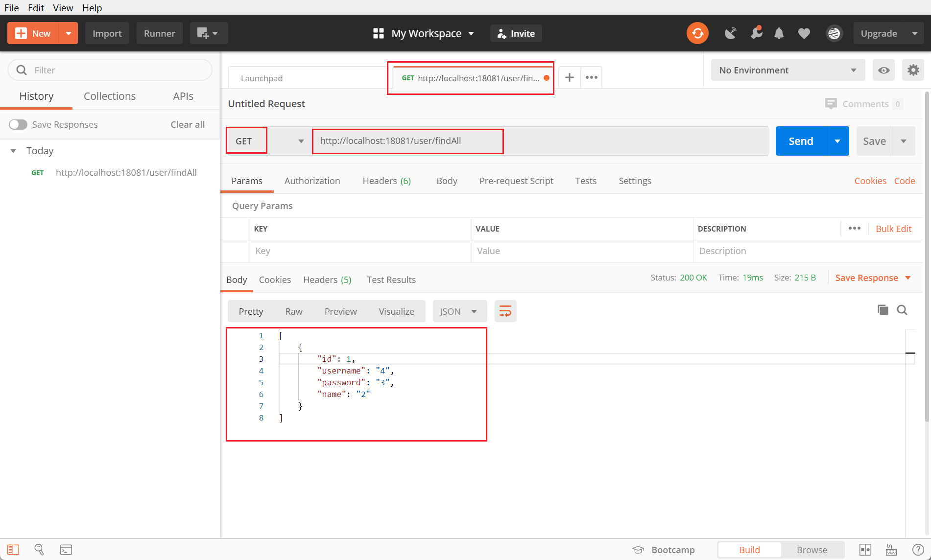Click the sync status icon
Screen dimensions: 931x560
[x=697, y=33]
